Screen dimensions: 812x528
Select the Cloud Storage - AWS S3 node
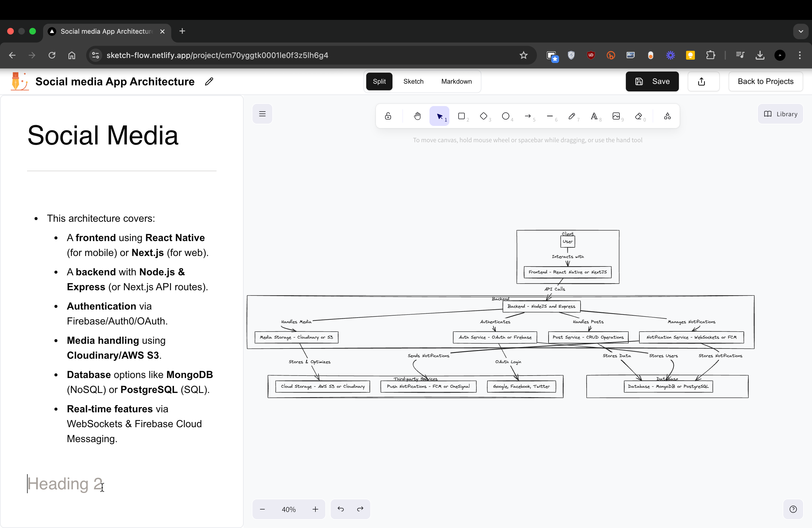point(323,386)
